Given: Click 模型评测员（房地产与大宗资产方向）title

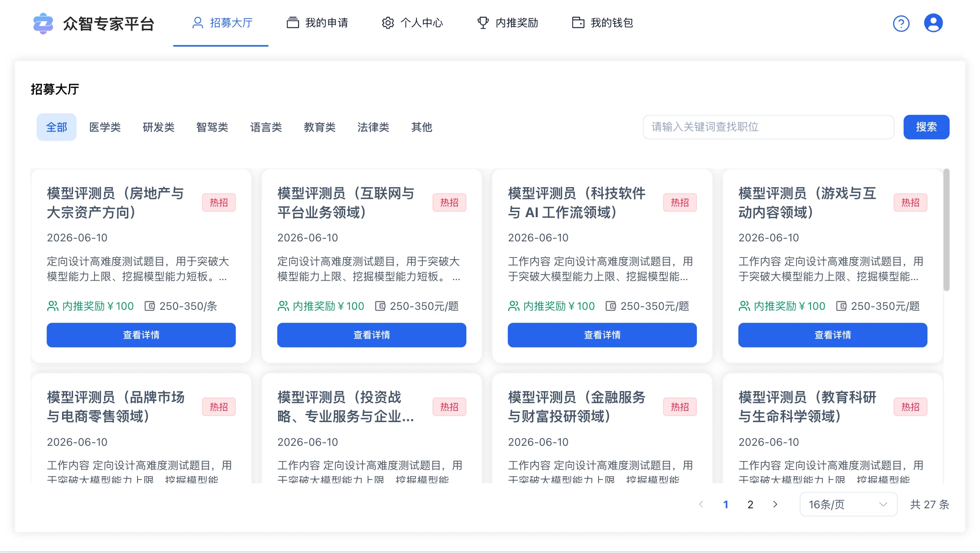Looking at the screenshot, I should (x=116, y=203).
